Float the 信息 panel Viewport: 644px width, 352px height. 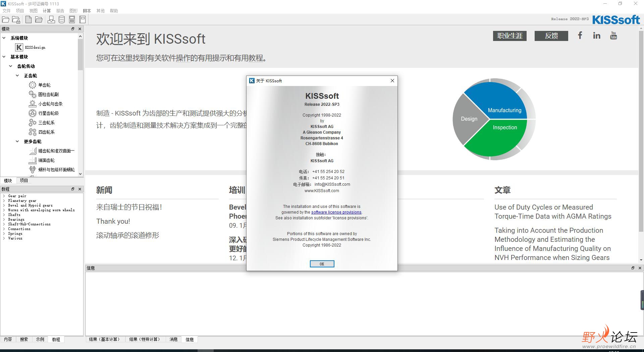tap(633, 268)
